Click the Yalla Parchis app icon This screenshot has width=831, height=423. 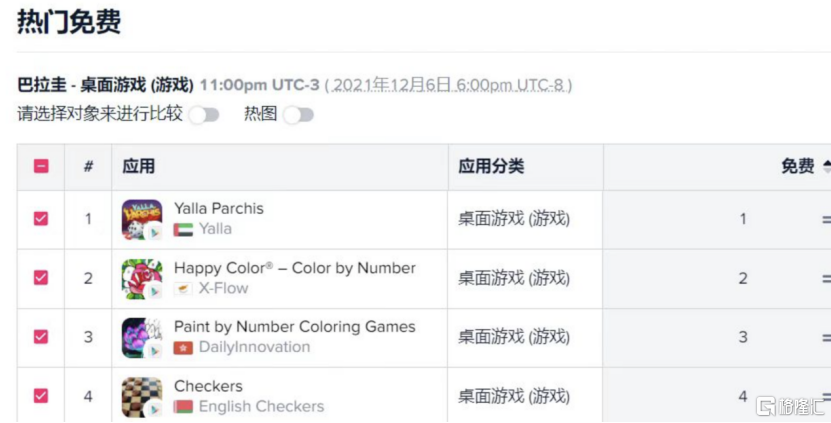click(141, 219)
